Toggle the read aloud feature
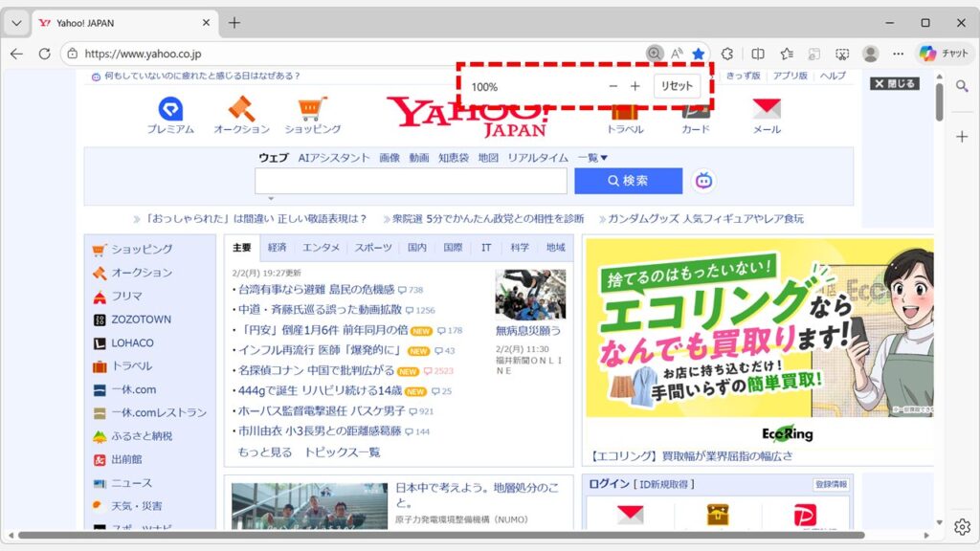 pyautogui.click(x=678, y=52)
